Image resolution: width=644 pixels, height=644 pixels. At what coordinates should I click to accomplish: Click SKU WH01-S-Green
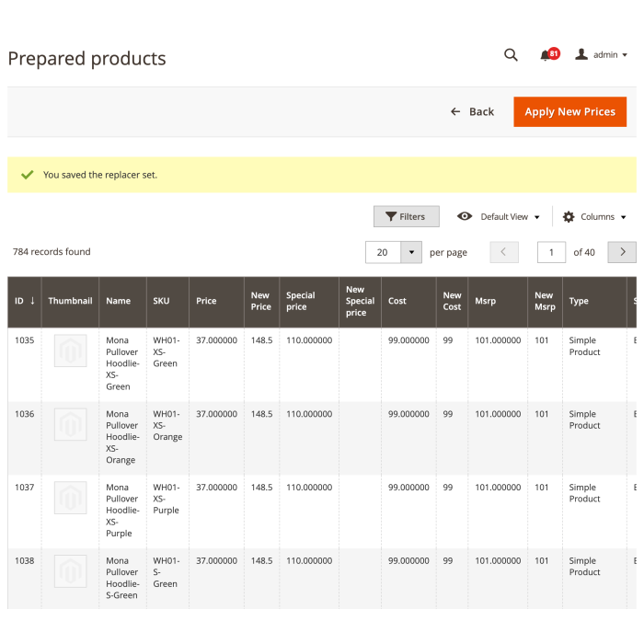click(x=167, y=572)
